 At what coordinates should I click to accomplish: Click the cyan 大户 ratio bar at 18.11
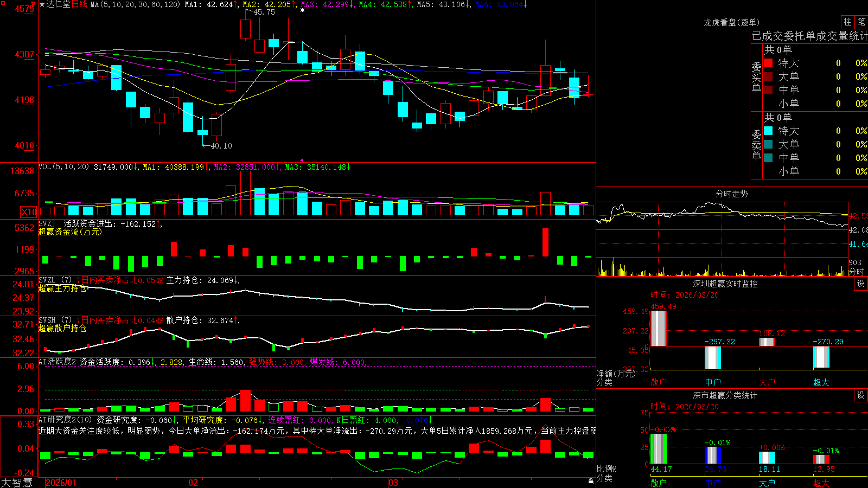767,458
